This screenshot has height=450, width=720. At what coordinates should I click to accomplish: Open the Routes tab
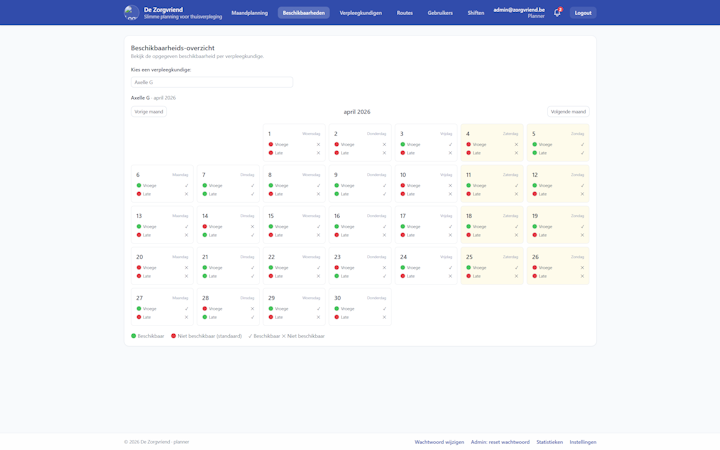click(405, 13)
